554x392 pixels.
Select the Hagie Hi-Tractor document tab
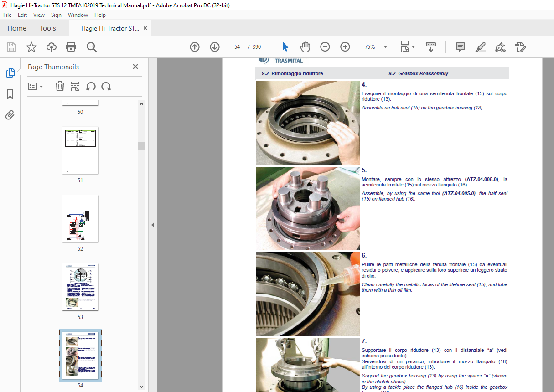tap(110, 28)
